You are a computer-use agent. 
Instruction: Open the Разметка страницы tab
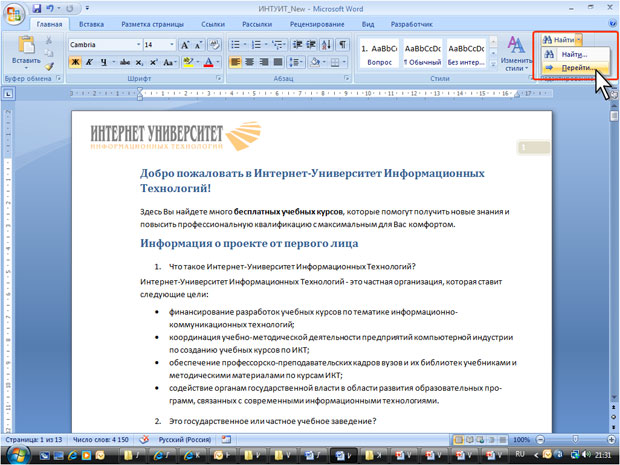(152, 24)
